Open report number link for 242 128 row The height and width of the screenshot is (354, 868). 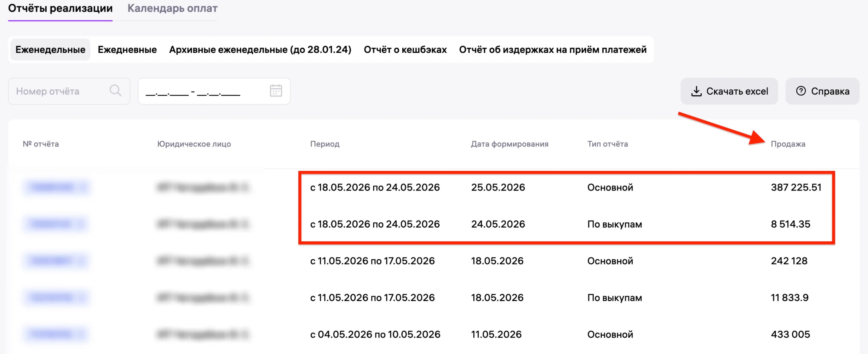(x=55, y=261)
